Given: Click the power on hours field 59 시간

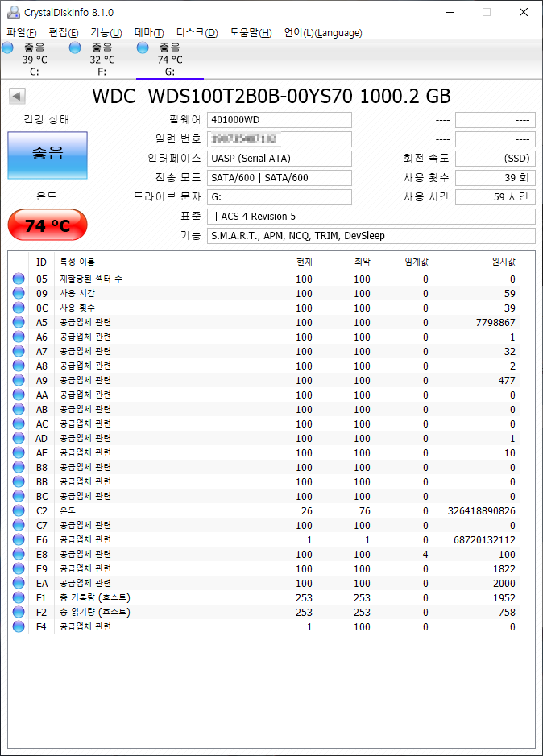Looking at the screenshot, I should pos(495,197).
